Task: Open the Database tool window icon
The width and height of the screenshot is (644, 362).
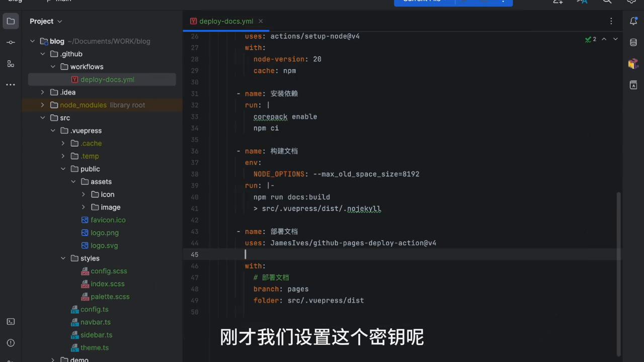Action: tap(633, 42)
